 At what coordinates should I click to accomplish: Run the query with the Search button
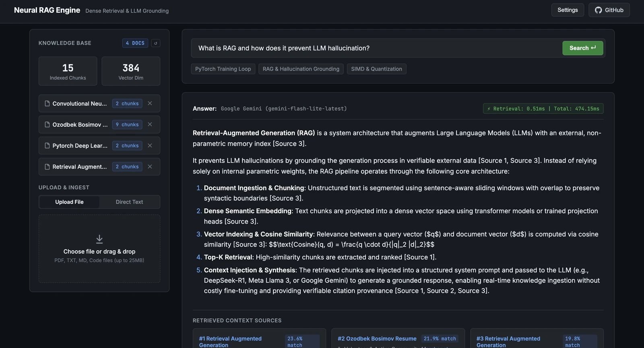[583, 48]
